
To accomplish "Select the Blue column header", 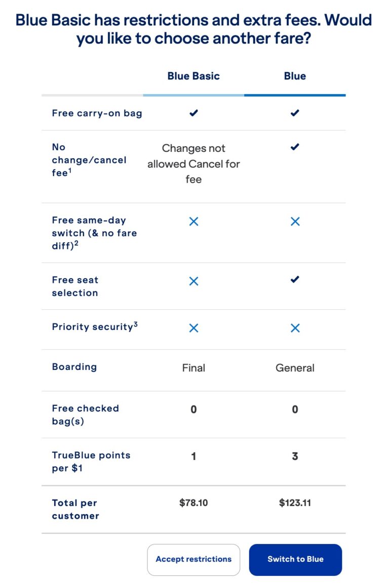I will (x=295, y=75).
